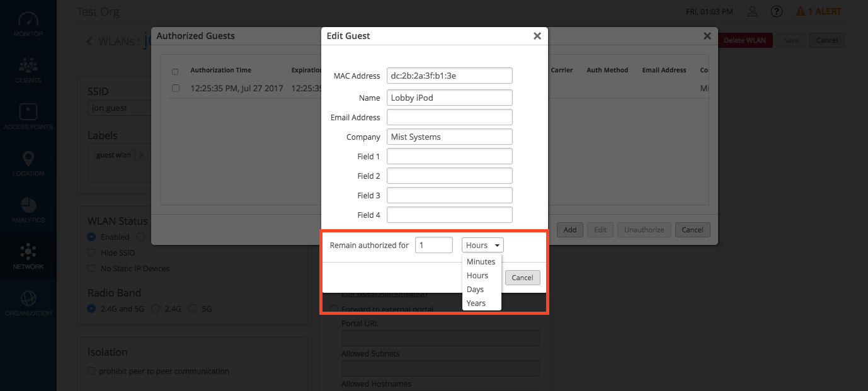Cancel the Edit Guest dialog
The image size is (868, 391).
click(522, 278)
